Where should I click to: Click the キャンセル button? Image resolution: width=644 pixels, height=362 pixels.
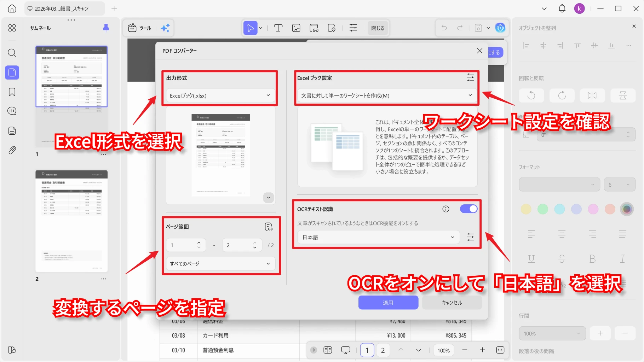pos(452,303)
